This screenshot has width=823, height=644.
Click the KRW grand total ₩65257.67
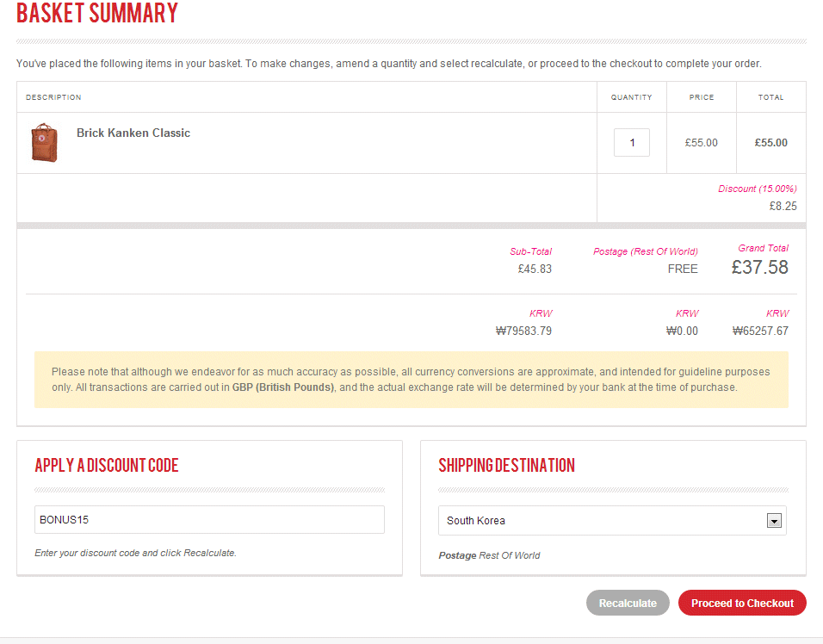point(760,331)
